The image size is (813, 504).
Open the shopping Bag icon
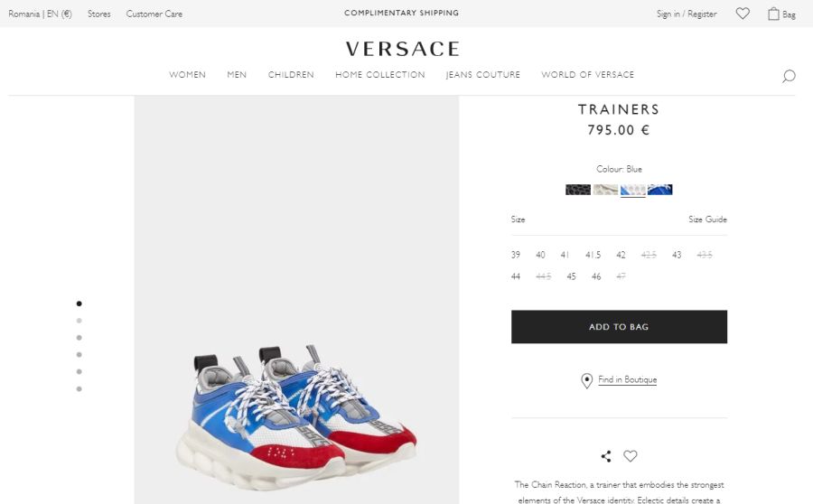tap(773, 14)
